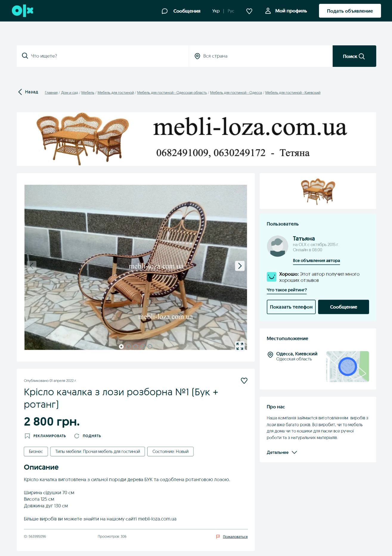Select the second photo dot indicator
Image resolution: width=392 pixels, height=556 pixels.
point(128,346)
